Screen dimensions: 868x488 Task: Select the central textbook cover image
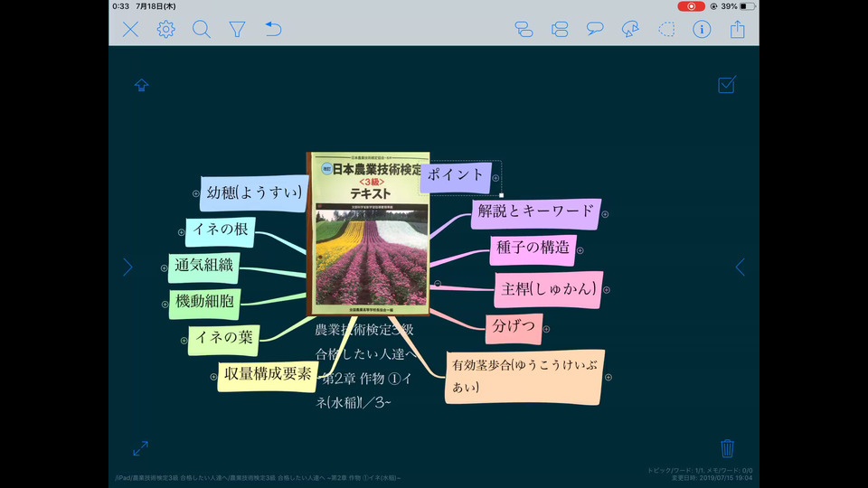368,234
